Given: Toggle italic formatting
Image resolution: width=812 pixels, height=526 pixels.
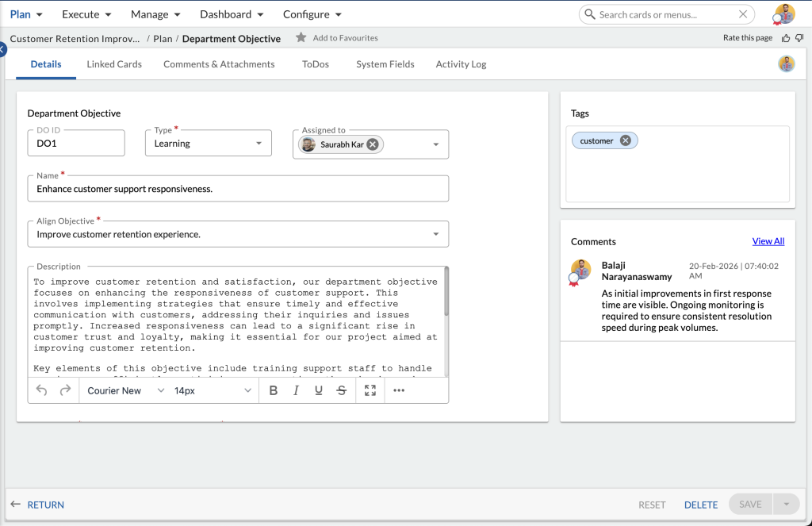Looking at the screenshot, I should [x=296, y=390].
